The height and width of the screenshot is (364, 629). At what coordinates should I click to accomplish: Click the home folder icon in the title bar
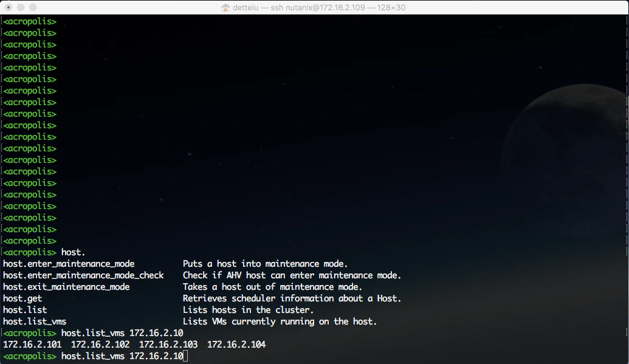[225, 8]
